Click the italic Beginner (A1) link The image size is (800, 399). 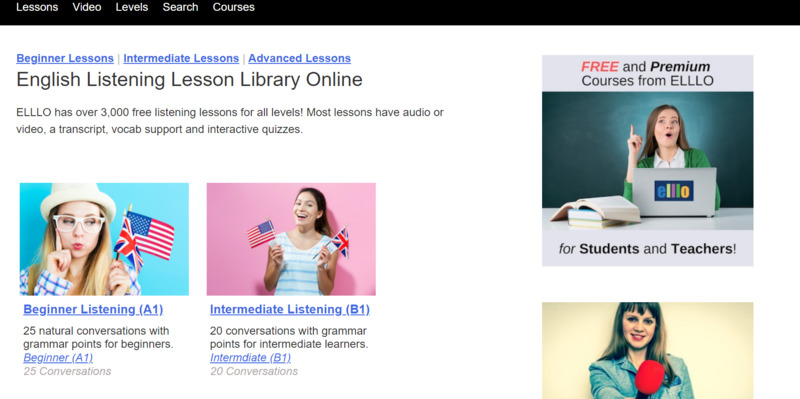point(58,358)
